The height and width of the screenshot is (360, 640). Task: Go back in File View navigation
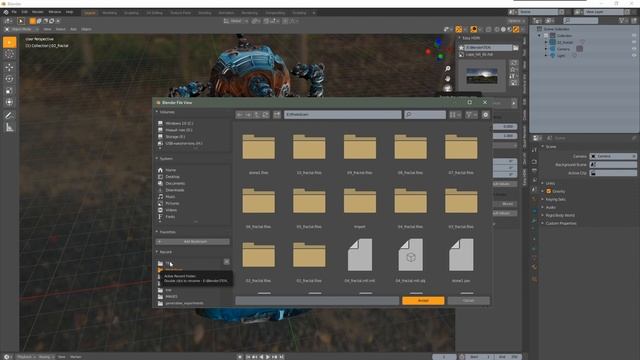[x=240, y=115]
